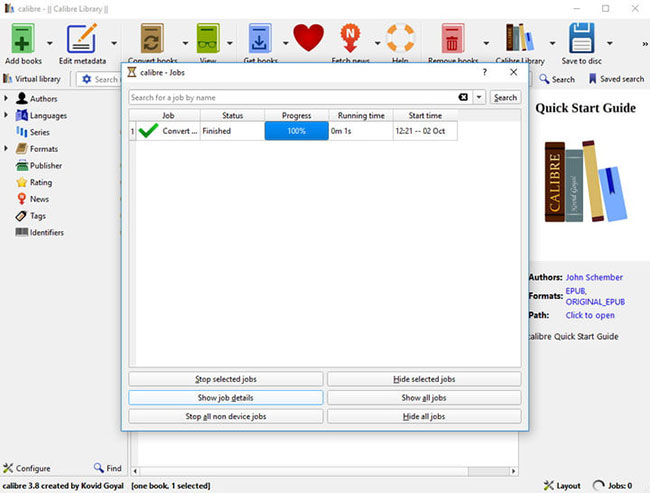
Task: Click the Hide selected jobs button
Action: click(424, 379)
